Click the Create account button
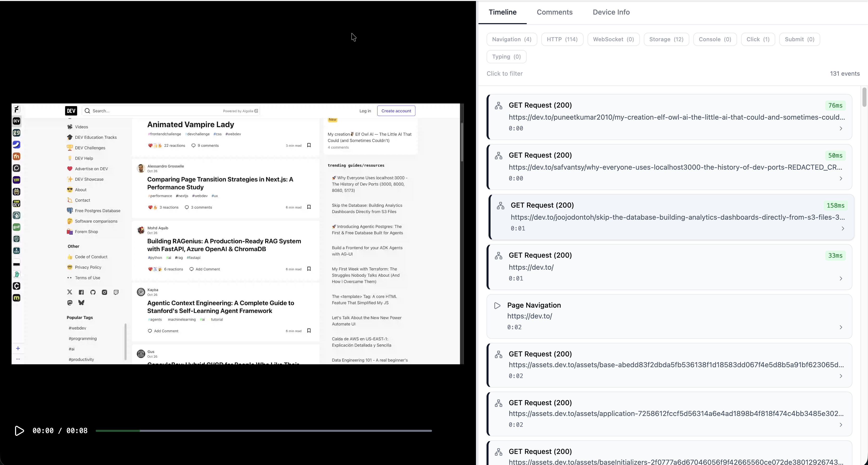868x465 pixels. point(396,111)
